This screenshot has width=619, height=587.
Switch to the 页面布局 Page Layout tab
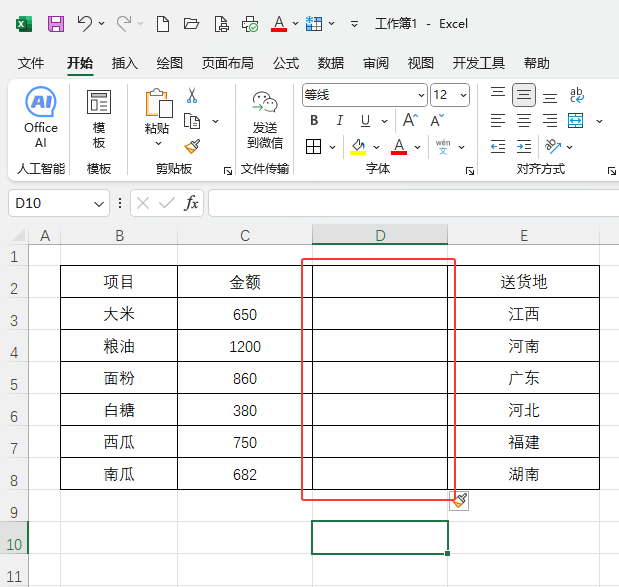pyautogui.click(x=228, y=63)
